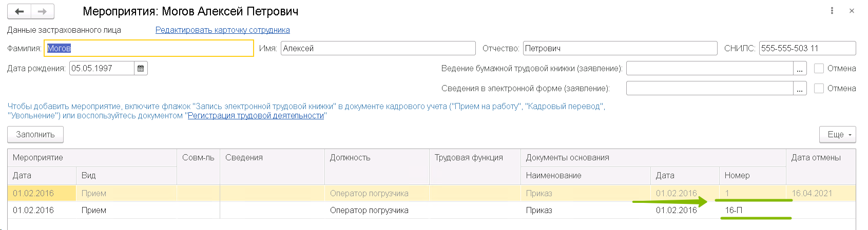Open Регистрация трудовой деятельности link
The height and width of the screenshot is (230, 868).
256,116
